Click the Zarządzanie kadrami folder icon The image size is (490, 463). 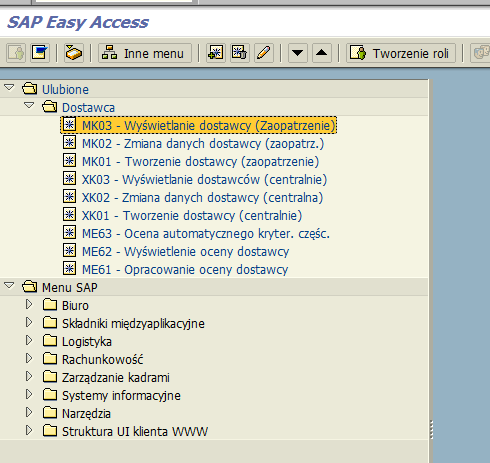[50, 377]
